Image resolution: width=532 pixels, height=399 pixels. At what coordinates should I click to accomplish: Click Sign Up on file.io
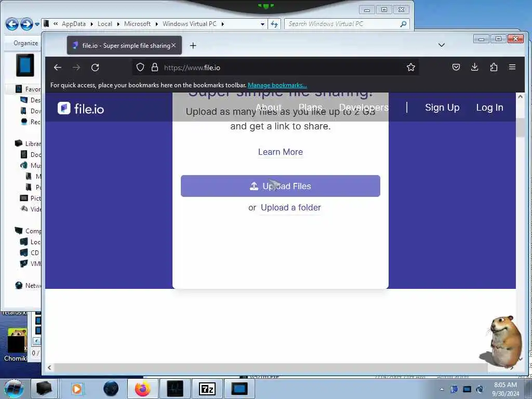442,108
